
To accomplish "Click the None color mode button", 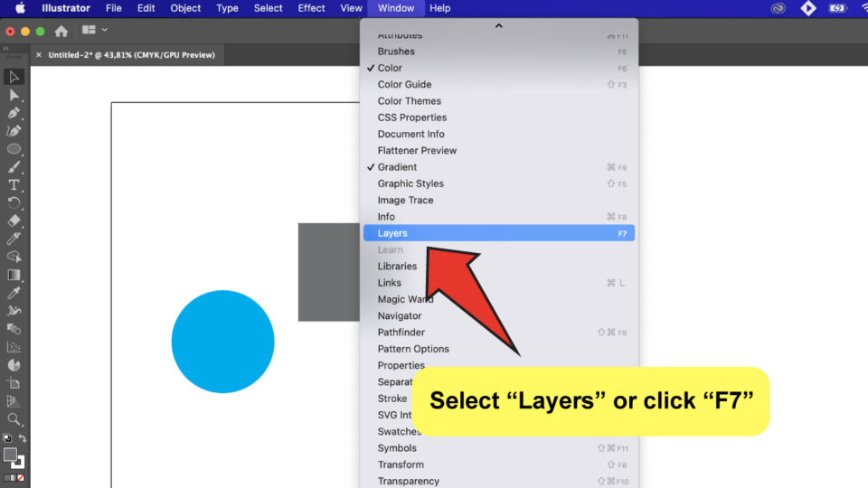I will (21, 477).
